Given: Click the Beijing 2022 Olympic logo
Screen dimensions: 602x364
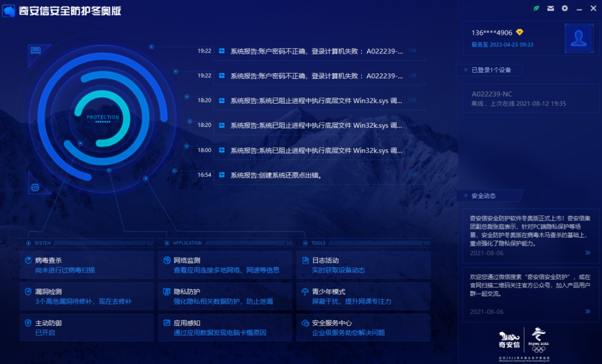Looking at the screenshot, I should coord(539,340).
